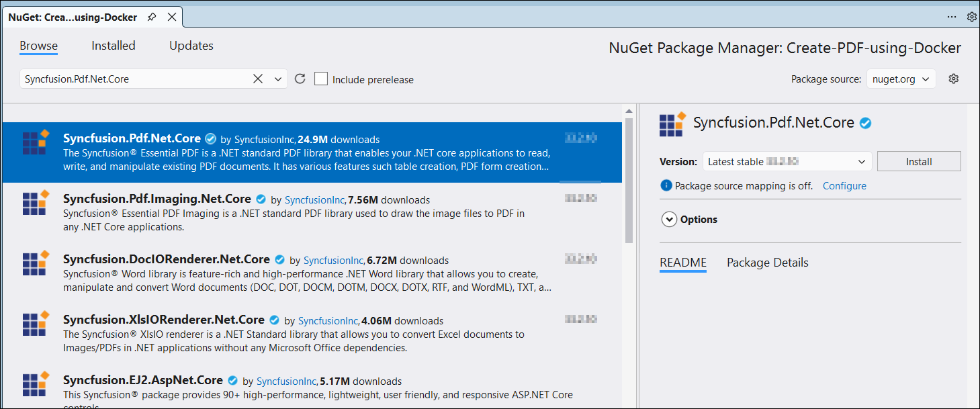Image resolution: width=980 pixels, height=409 pixels.
Task: Click the Syncfusion.EJ2.AspNet.Core package logo
Action: coord(36,383)
